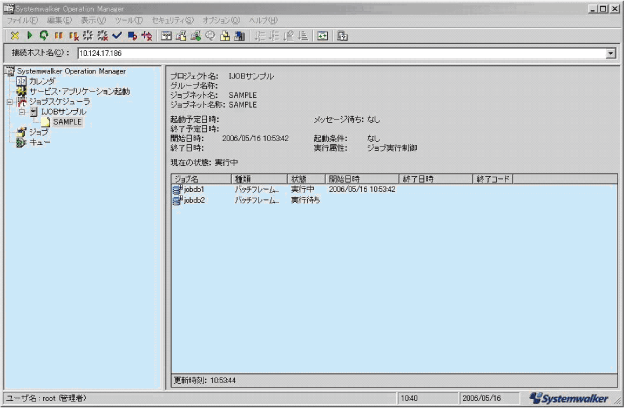Click the dotted-burst disable icon

(88, 36)
